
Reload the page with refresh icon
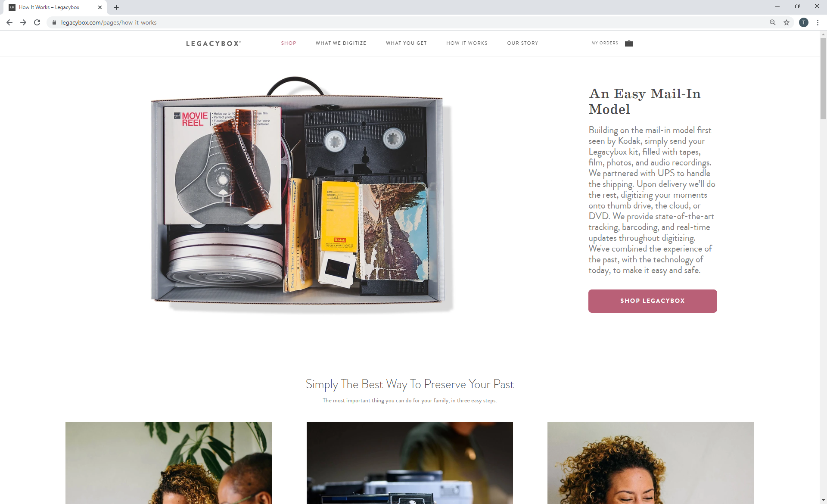[x=37, y=22]
